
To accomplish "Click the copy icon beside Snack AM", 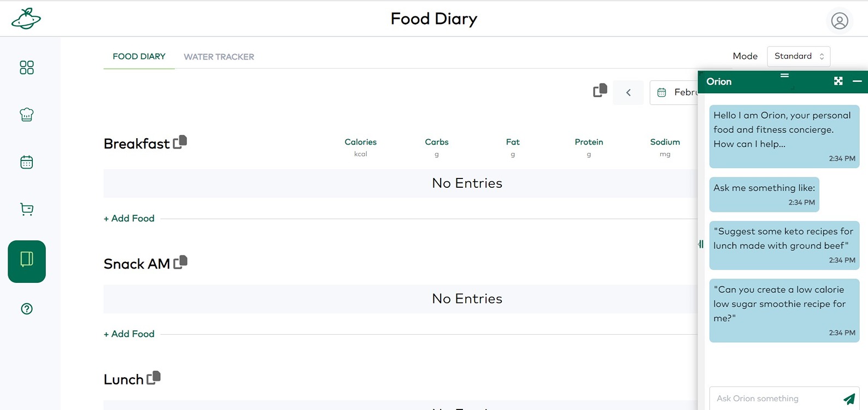I will pyautogui.click(x=180, y=262).
